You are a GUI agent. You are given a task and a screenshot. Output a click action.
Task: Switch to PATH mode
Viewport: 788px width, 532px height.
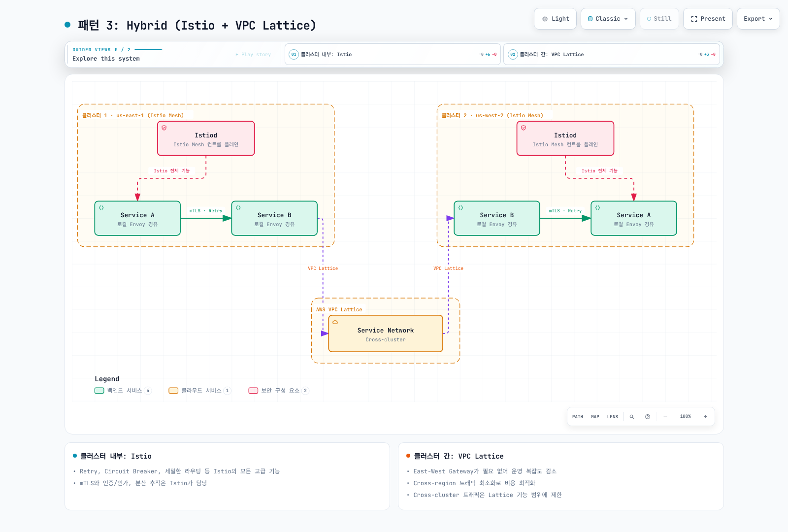(578, 417)
